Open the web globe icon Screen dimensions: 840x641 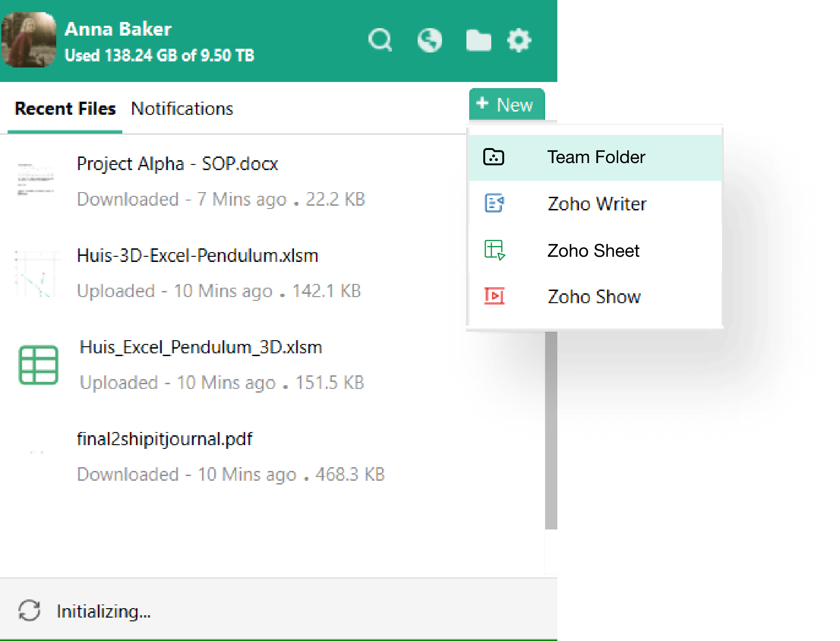click(x=429, y=40)
